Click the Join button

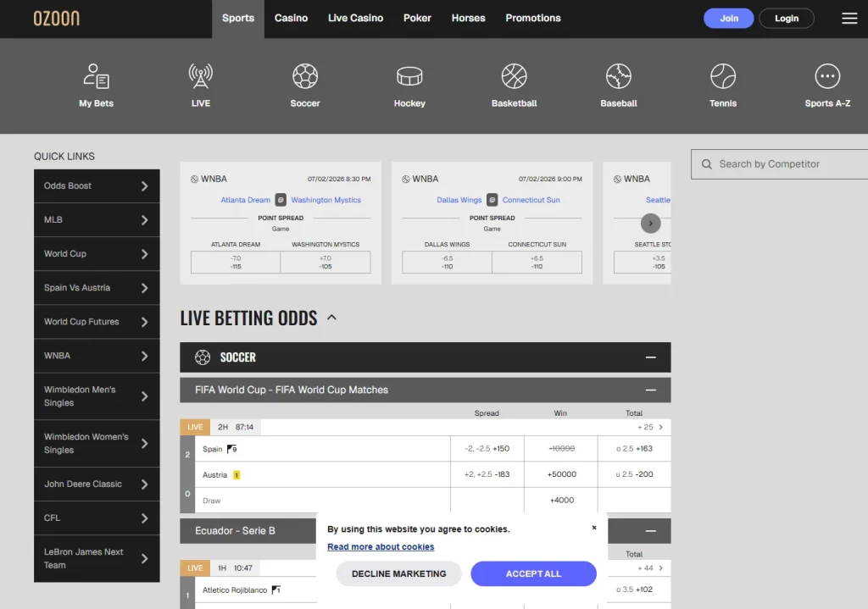728,19
